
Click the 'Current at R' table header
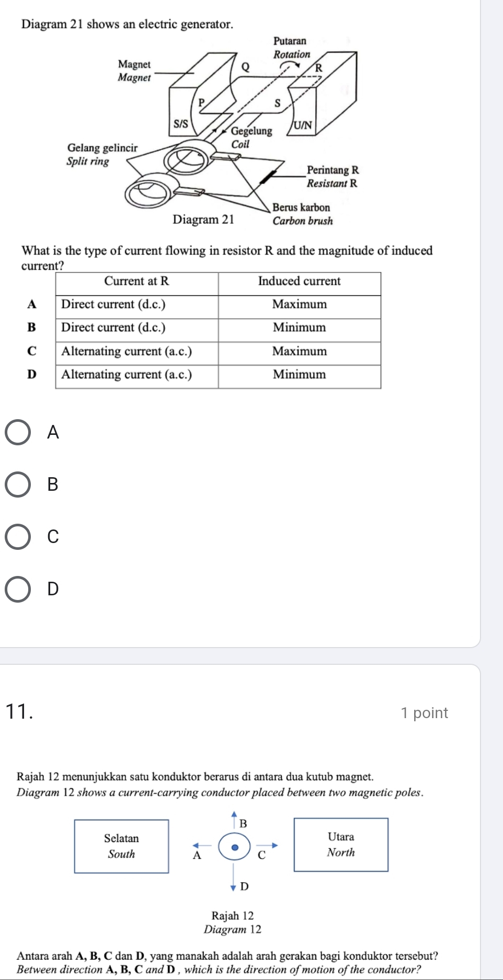point(136,281)
